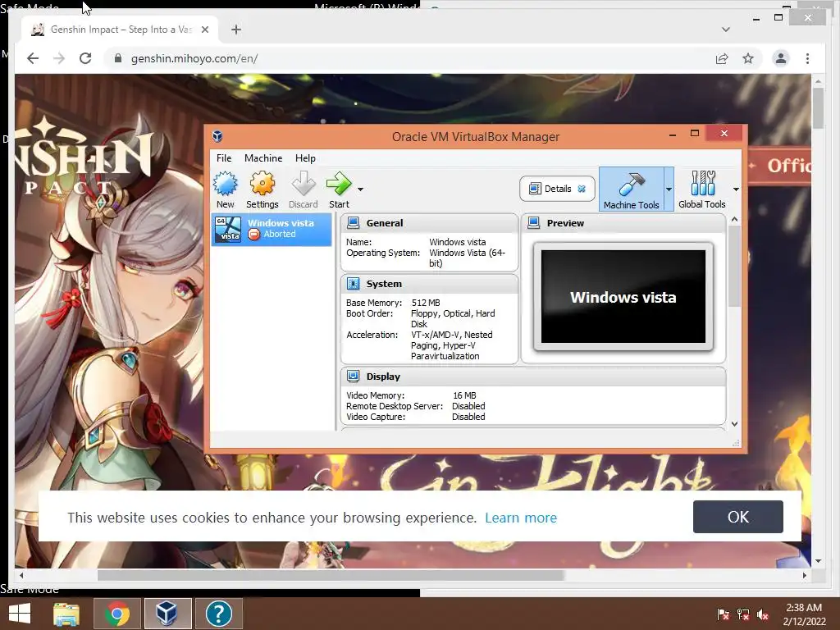This screenshot has width=840, height=630.
Task: Click Chrome forward navigation arrow
Action: 59,58
